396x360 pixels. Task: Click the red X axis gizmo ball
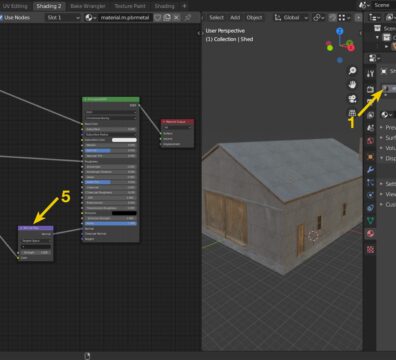[351, 48]
